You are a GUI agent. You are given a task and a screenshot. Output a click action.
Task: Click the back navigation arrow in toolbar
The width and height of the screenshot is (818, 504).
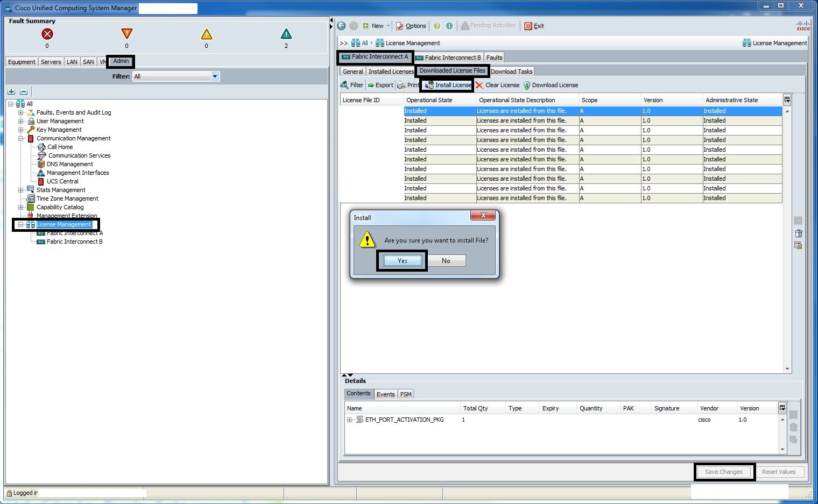341,26
